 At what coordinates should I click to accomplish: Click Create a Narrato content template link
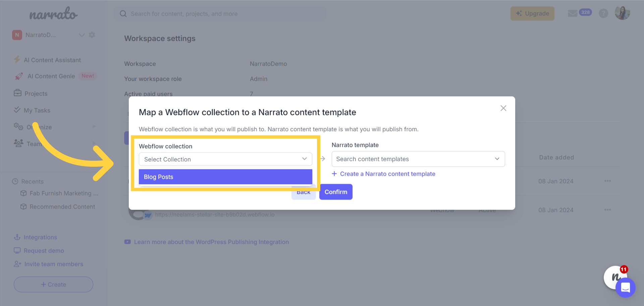387,174
